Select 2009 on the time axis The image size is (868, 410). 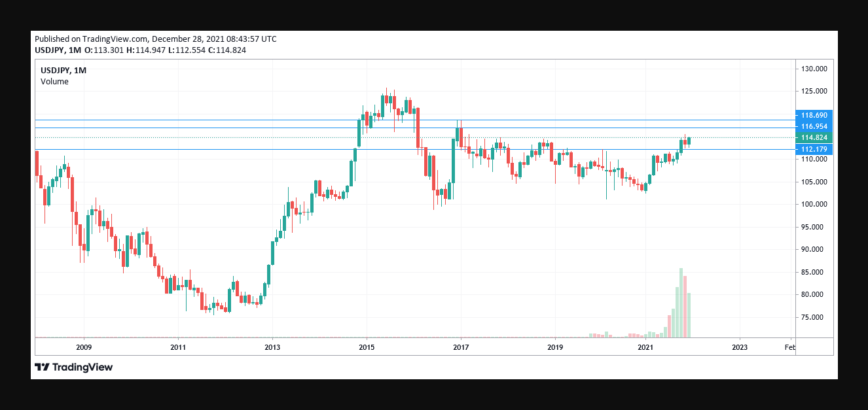click(x=84, y=347)
